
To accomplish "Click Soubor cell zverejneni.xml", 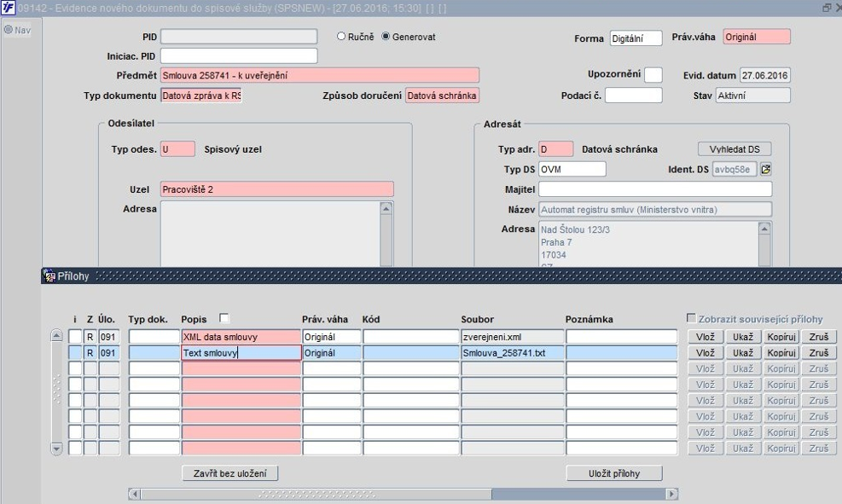I will 513,337.
